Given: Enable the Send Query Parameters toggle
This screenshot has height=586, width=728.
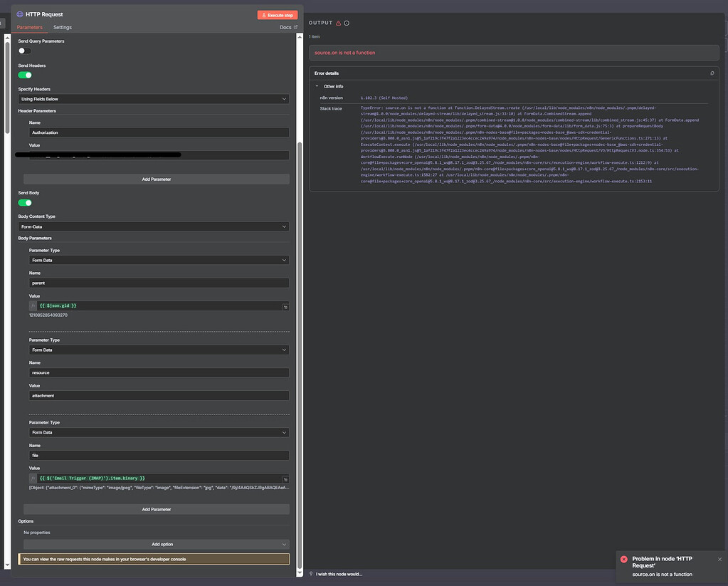Looking at the screenshot, I should [25, 51].
